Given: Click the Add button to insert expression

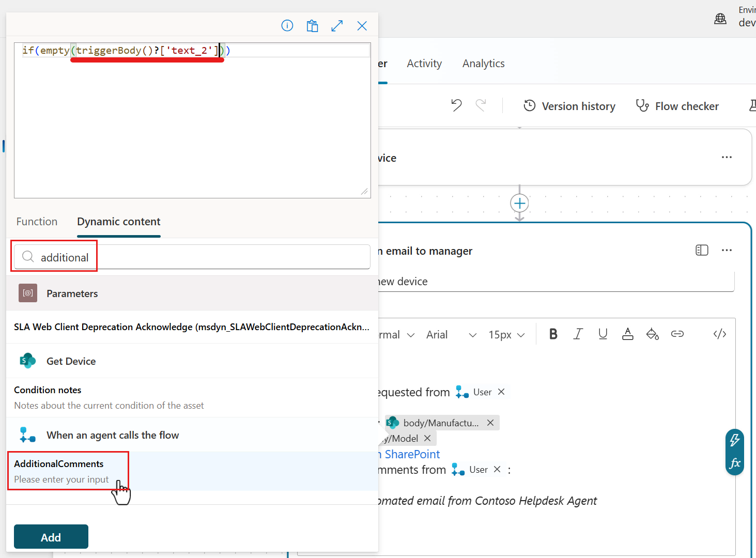Looking at the screenshot, I should point(51,537).
